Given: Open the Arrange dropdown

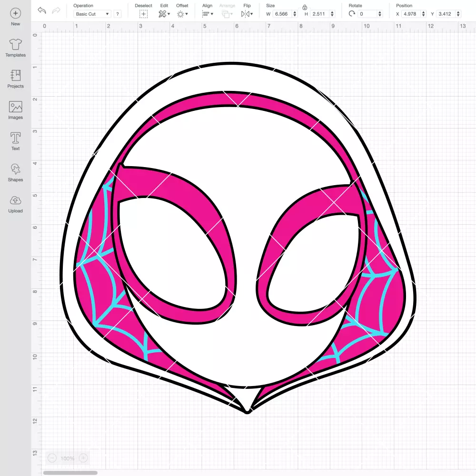Looking at the screenshot, I should coord(227,14).
